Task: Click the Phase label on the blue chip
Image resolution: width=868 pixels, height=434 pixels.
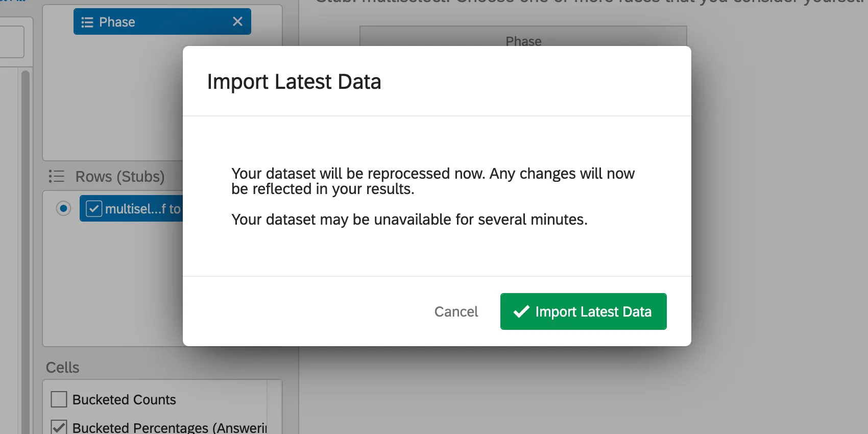Action: [x=117, y=22]
